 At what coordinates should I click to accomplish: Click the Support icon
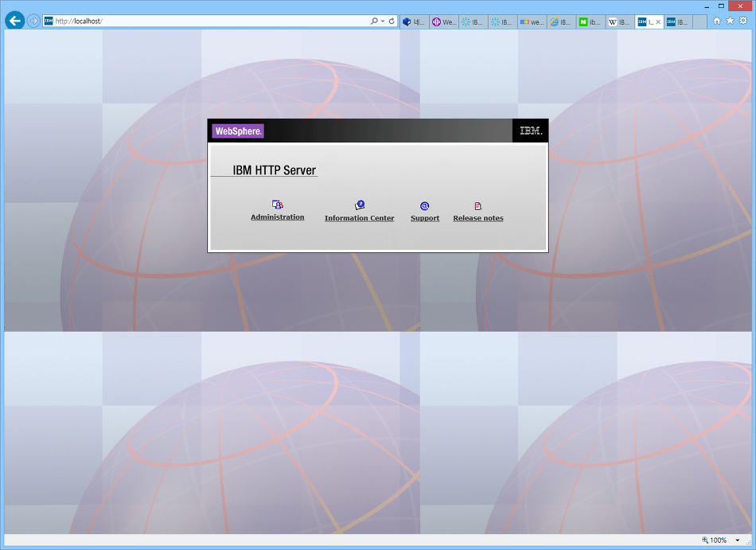coord(424,206)
